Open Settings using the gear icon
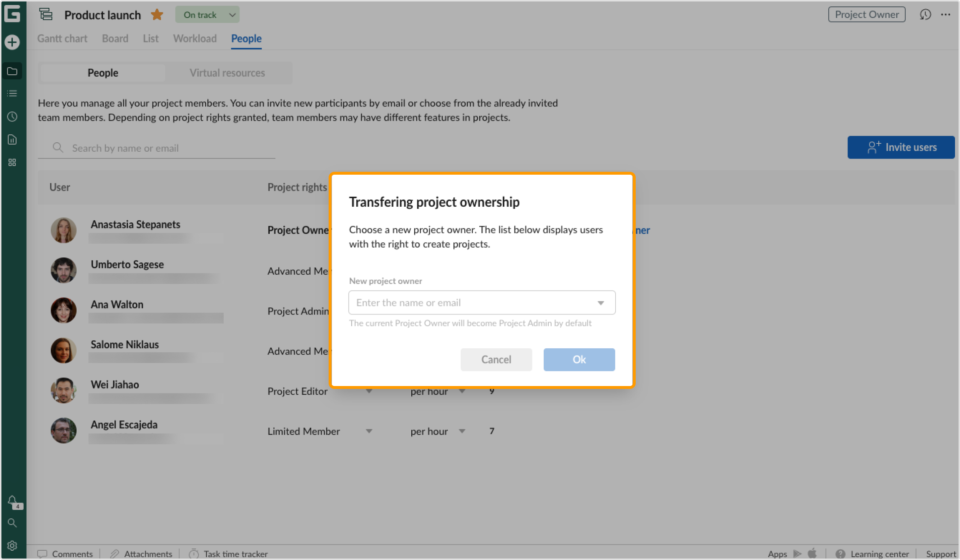 pyautogui.click(x=12, y=546)
